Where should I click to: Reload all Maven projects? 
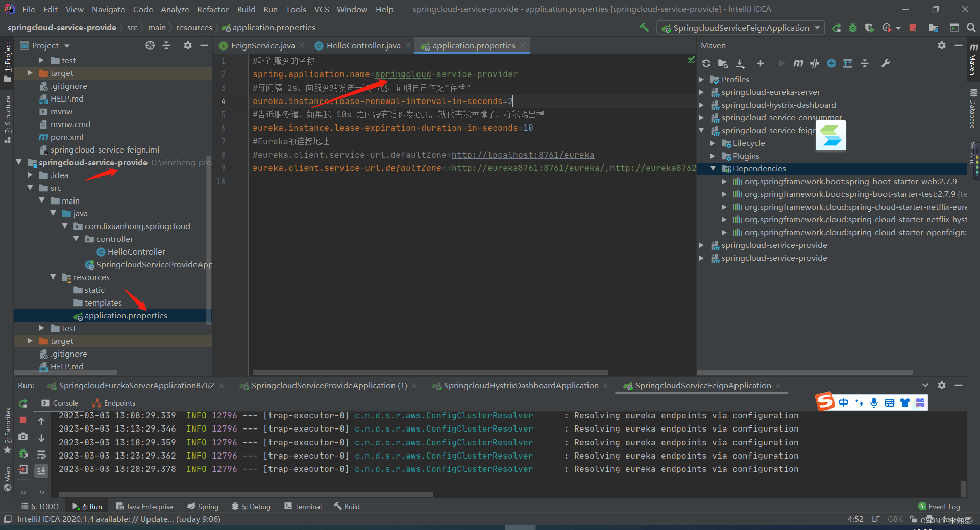tap(706, 63)
